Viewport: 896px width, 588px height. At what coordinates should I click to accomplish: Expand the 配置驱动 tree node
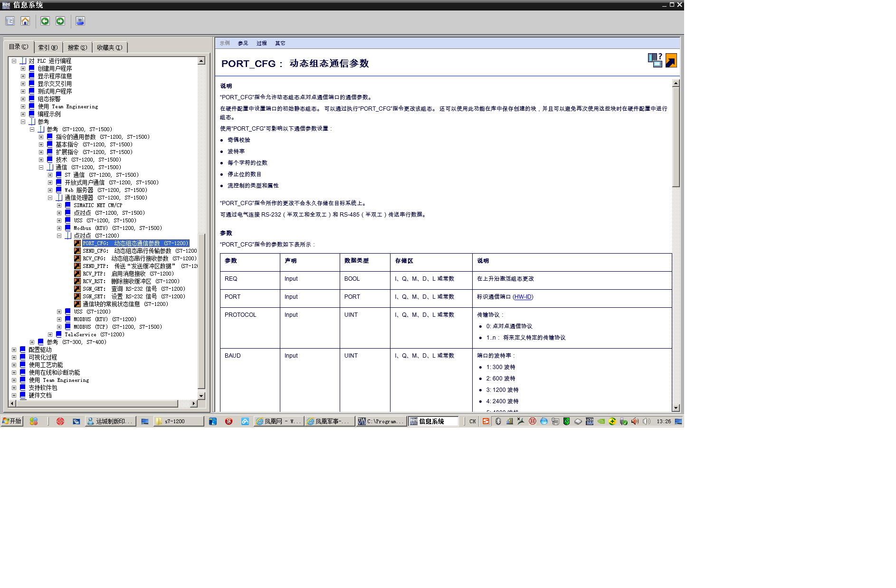pos(14,350)
